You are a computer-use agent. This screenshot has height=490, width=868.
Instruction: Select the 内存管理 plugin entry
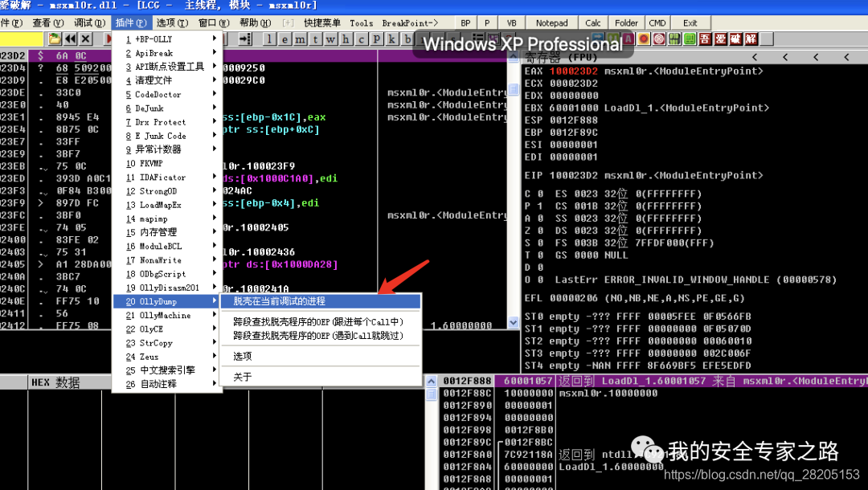(167, 232)
